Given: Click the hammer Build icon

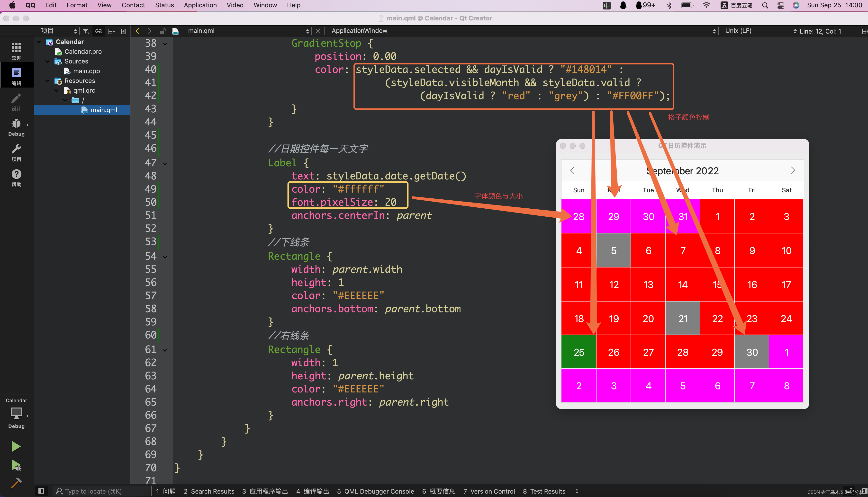Looking at the screenshot, I should tap(16, 483).
